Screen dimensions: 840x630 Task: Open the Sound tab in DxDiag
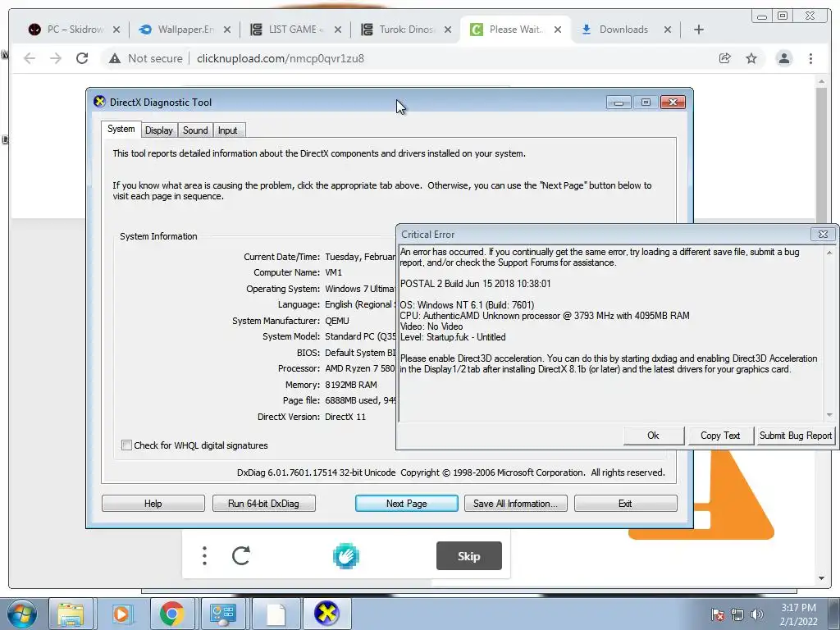(x=195, y=130)
